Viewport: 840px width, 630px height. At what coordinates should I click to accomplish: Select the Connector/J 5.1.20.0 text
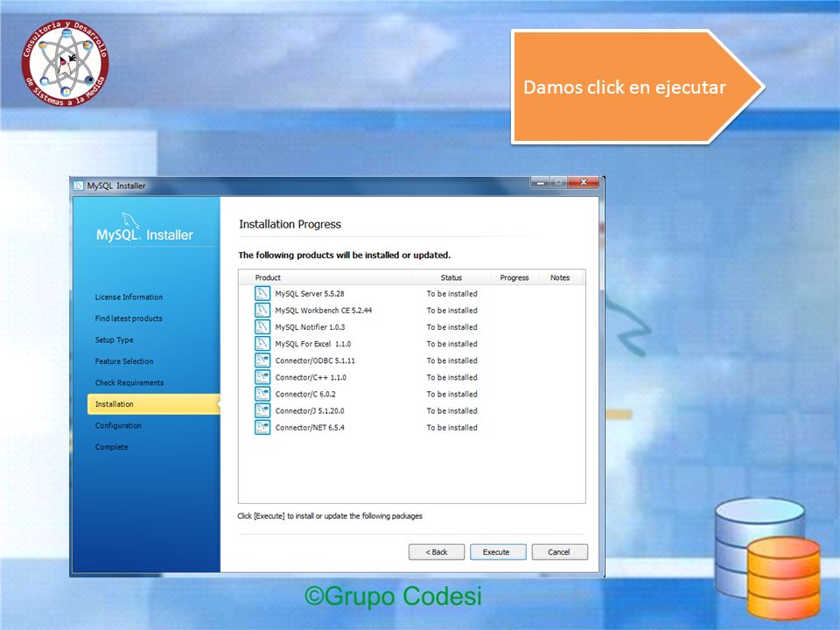(310, 410)
